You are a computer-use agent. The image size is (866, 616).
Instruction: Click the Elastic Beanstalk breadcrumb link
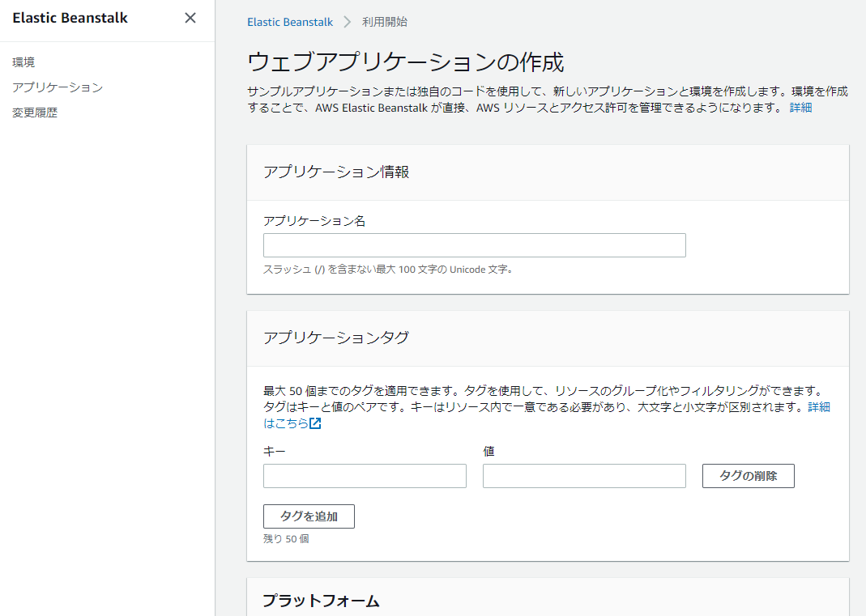pos(290,22)
